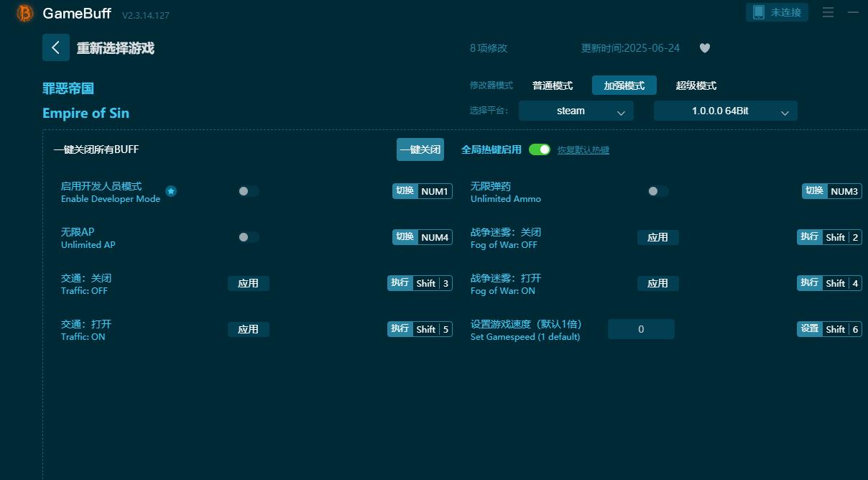This screenshot has width=868, height=480.
Task: Click 执行 Shift 5 for Traffic ON
Action: (420, 329)
